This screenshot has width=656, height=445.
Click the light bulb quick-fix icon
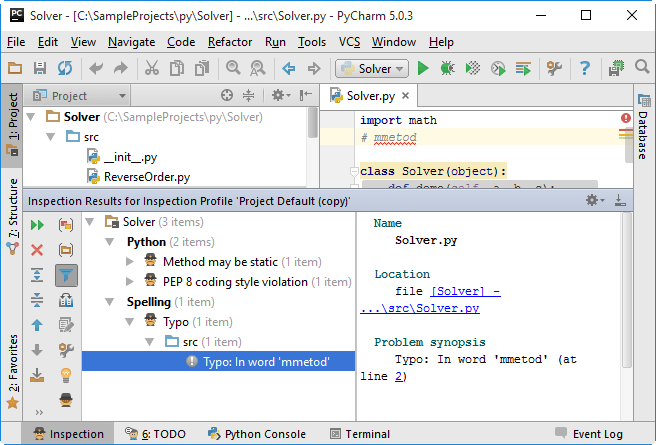(67, 375)
